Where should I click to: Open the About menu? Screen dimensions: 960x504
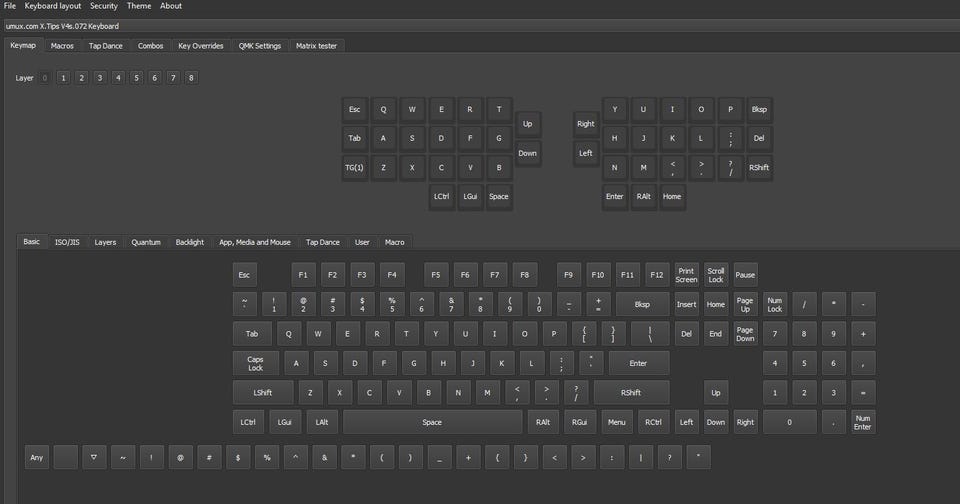click(x=171, y=6)
